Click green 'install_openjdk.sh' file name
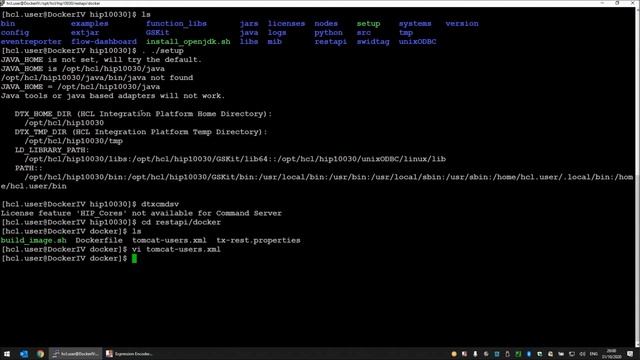The image size is (640, 360). [x=188, y=42]
